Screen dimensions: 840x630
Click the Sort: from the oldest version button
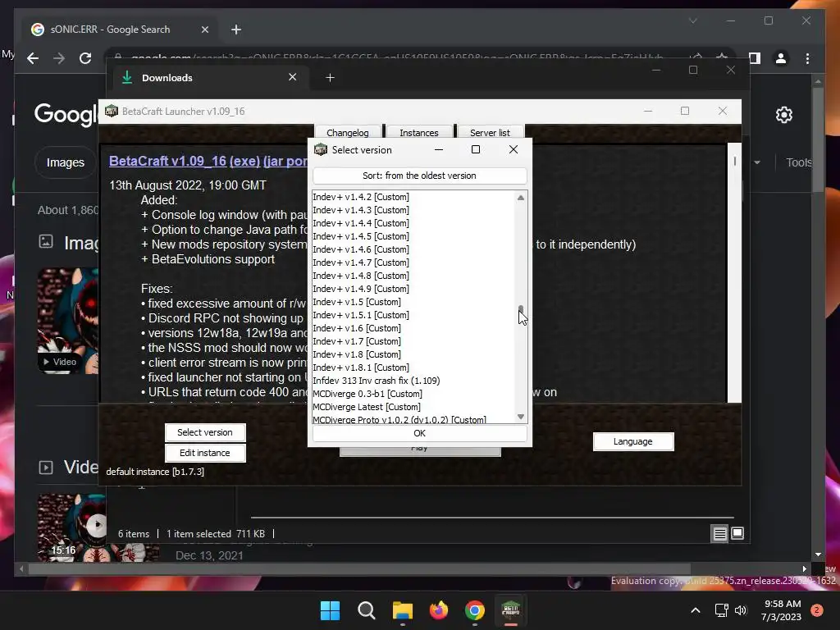(x=419, y=176)
